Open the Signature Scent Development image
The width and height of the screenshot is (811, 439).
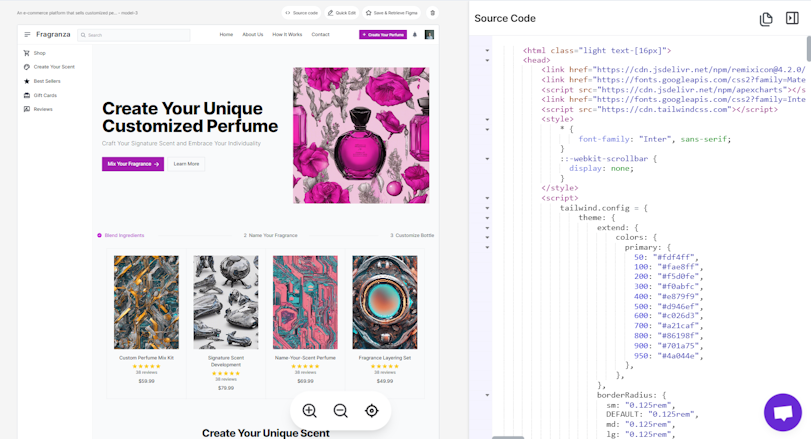226,302
